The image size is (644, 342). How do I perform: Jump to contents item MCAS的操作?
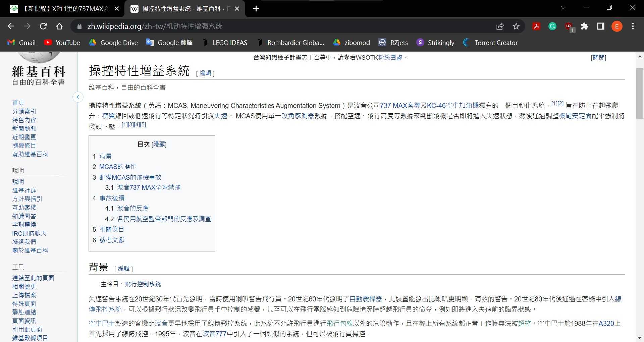(x=117, y=167)
